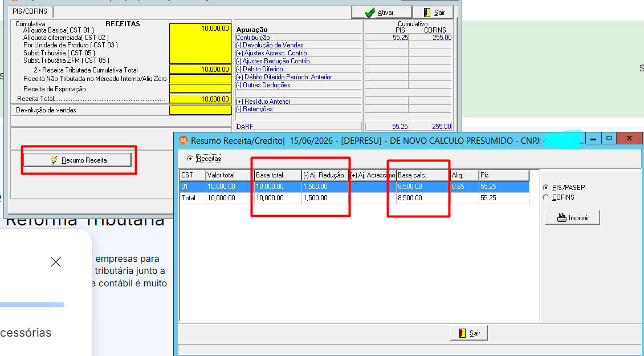The height and width of the screenshot is (356, 644).
Task: Click the Devolução de vendas yellow field
Action: (201, 110)
